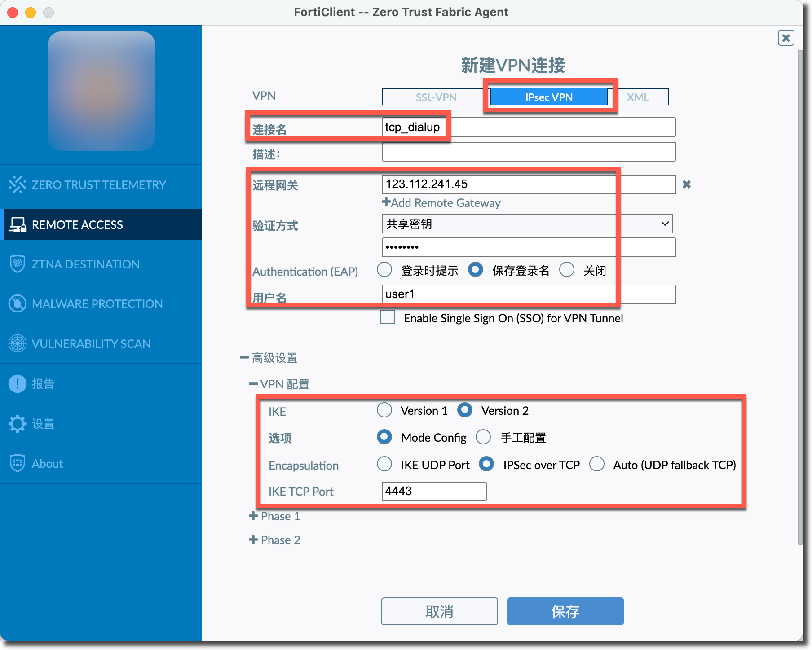Click the 取消 button
This screenshot has width=812, height=650.
440,611
